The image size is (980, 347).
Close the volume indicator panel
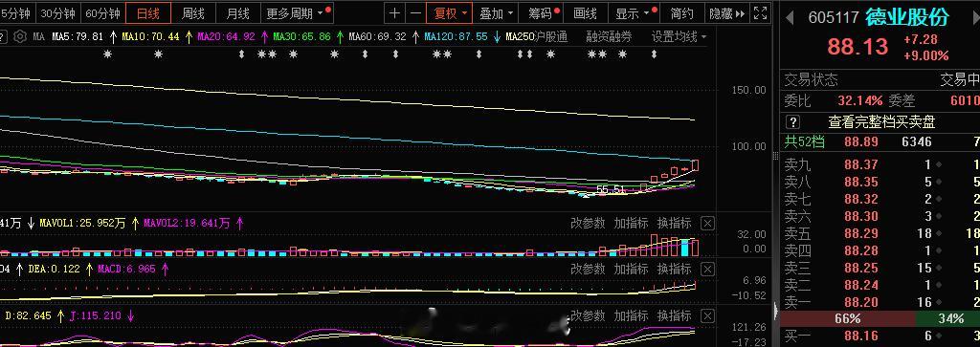pyautogui.click(x=707, y=223)
